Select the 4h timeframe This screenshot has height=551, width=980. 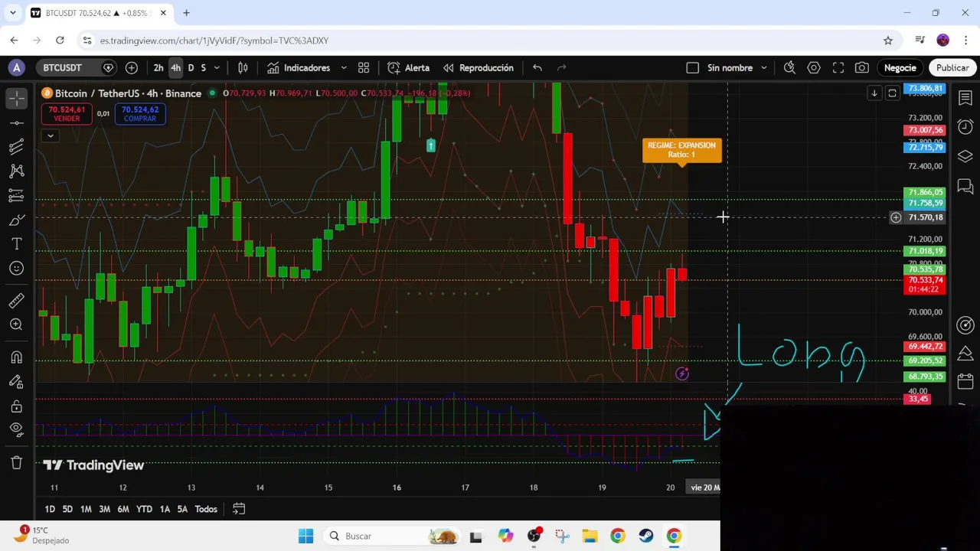[x=175, y=68]
